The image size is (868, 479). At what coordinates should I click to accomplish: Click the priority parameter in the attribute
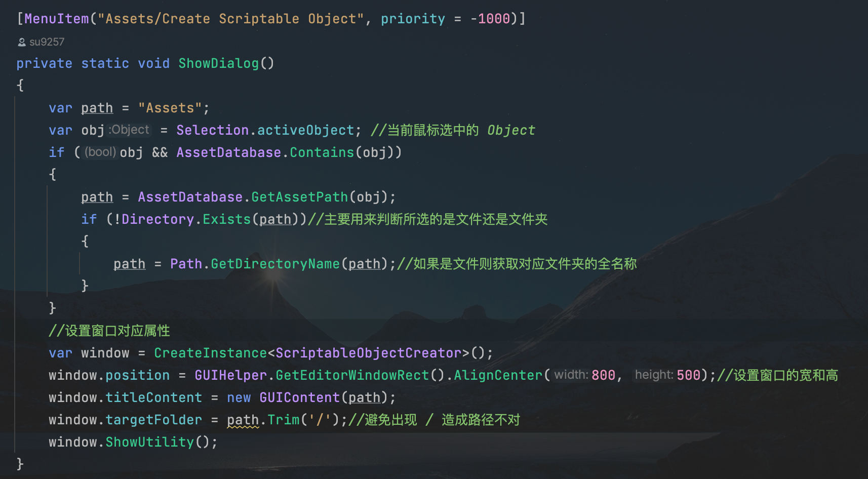tap(413, 19)
